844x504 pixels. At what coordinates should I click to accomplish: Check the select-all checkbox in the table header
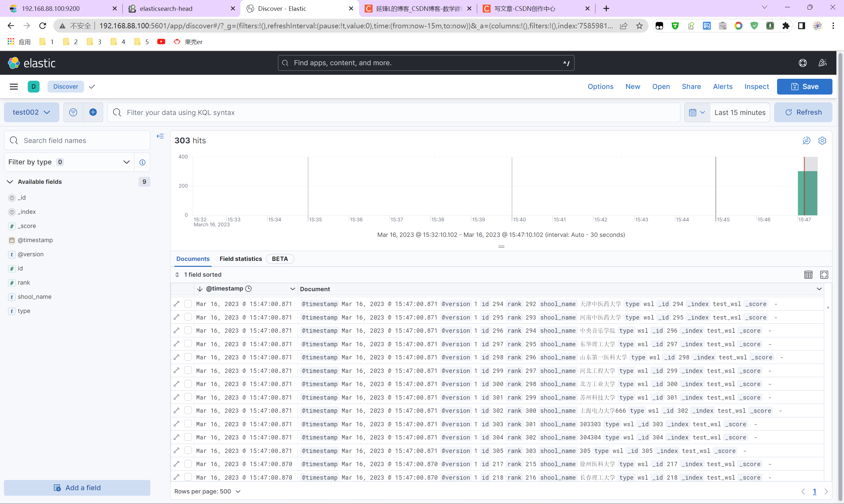pos(188,289)
